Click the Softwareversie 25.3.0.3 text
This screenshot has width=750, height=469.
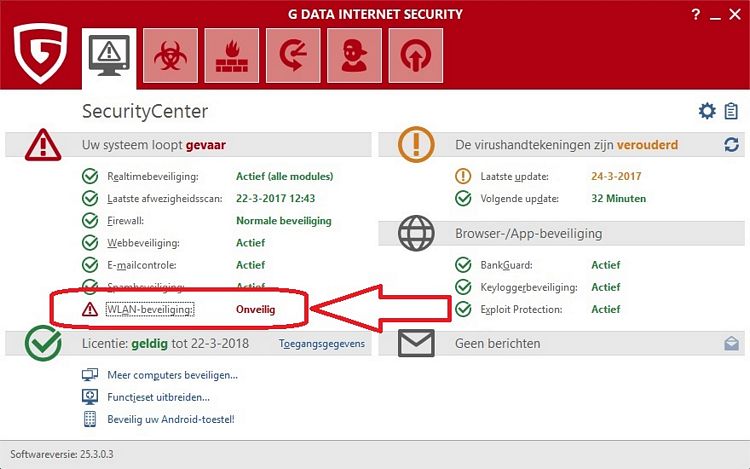[x=62, y=454]
